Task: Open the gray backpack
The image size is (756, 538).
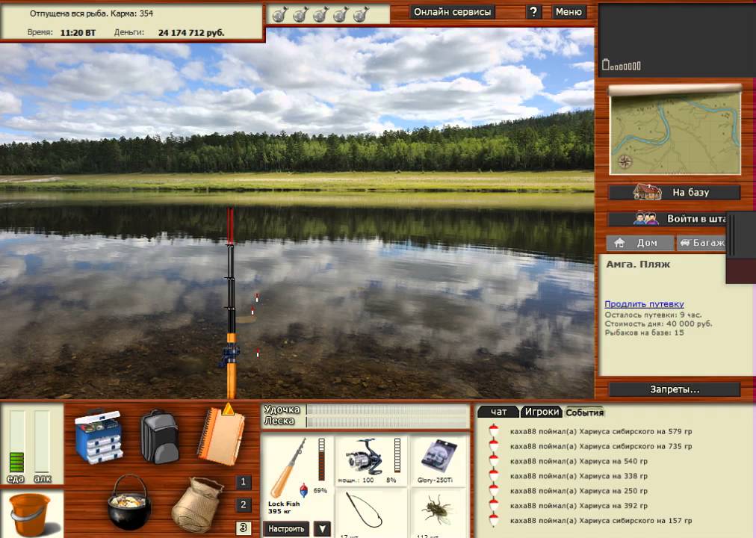Action: tap(160, 437)
